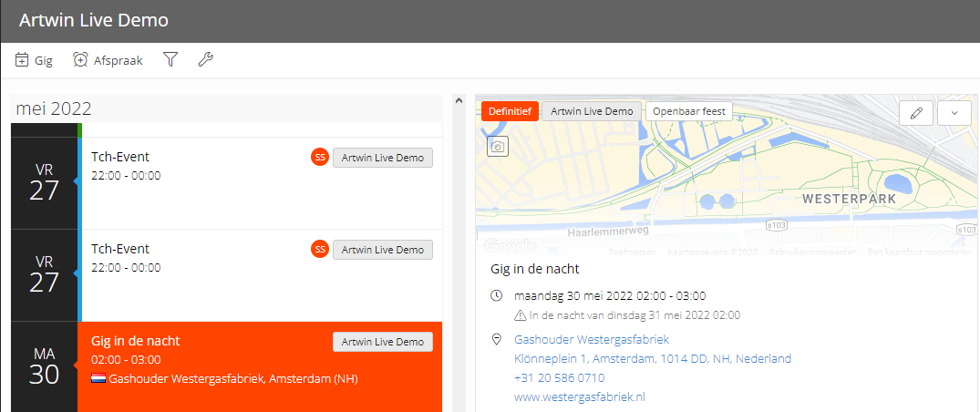Open the filter funnel icon
This screenshot has height=412, width=980.
click(170, 60)
